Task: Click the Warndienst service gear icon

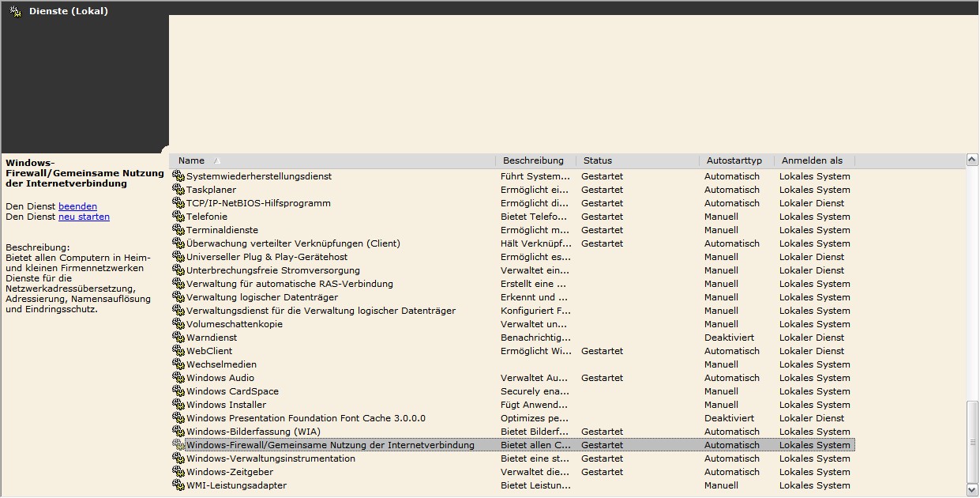Action: coord(178,338)
